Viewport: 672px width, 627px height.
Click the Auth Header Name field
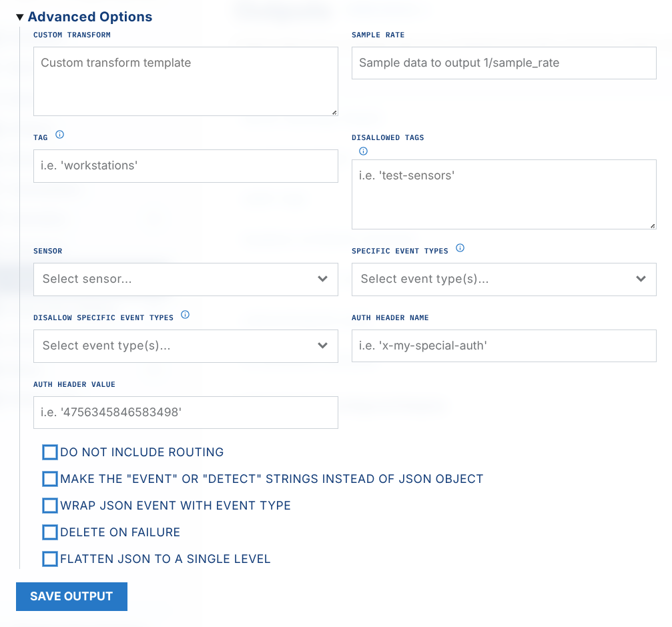504,346
